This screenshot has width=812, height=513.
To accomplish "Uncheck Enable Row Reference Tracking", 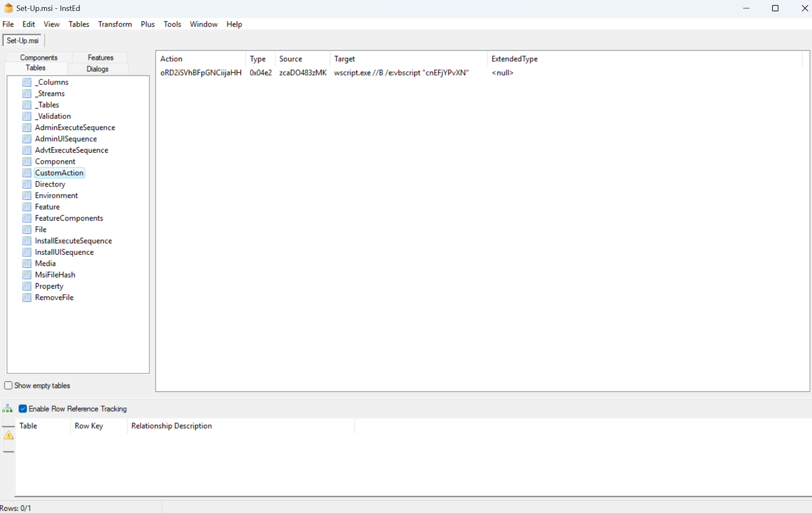I will [x=23, y=409].
